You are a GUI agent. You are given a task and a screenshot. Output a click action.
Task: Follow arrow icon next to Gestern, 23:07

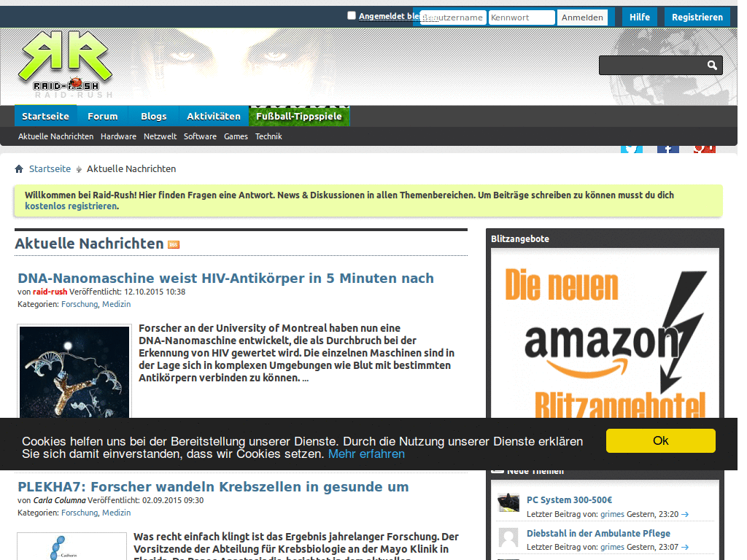(x=684, y=547)
